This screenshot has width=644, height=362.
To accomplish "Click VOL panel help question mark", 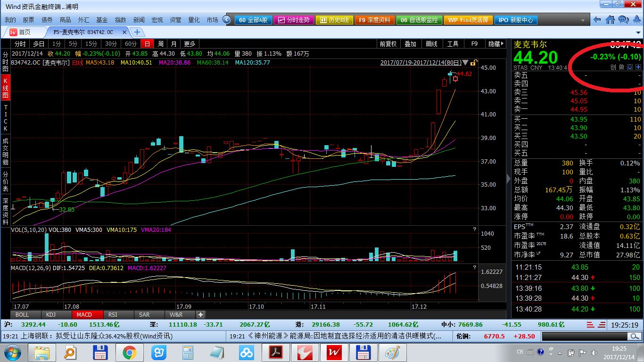I will coord(475,230).
